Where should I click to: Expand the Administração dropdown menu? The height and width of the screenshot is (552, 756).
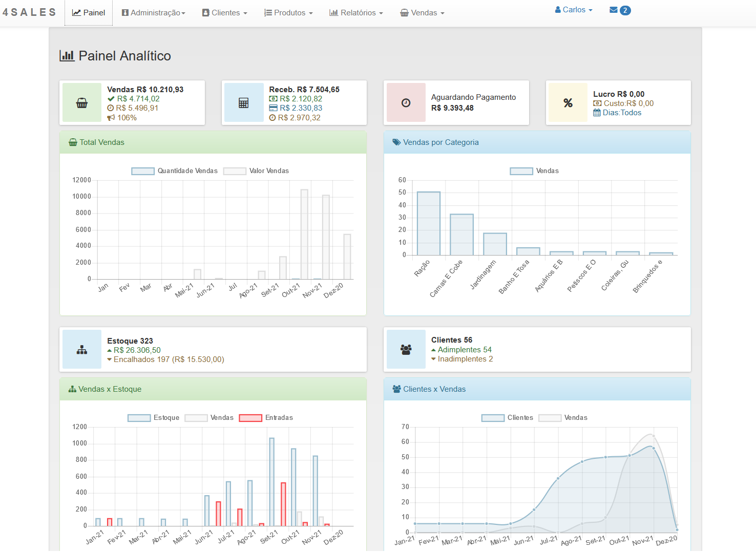[154, 13]
